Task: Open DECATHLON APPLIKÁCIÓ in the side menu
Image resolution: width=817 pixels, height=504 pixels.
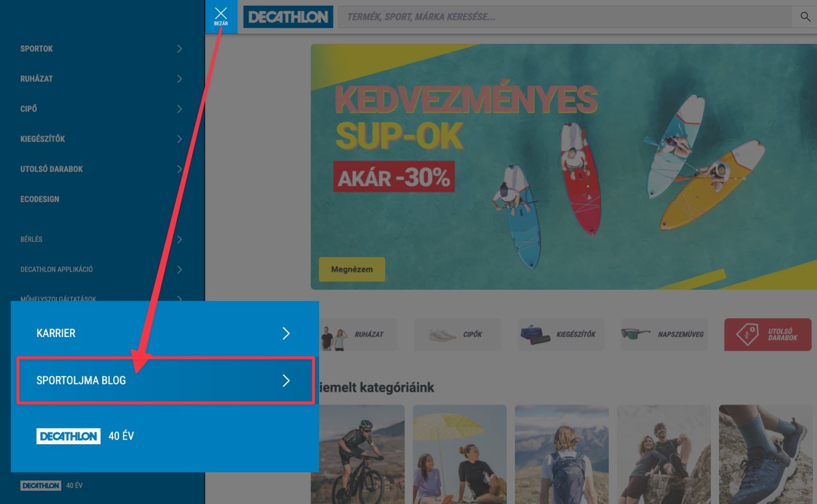Action: tap(57, 269)
